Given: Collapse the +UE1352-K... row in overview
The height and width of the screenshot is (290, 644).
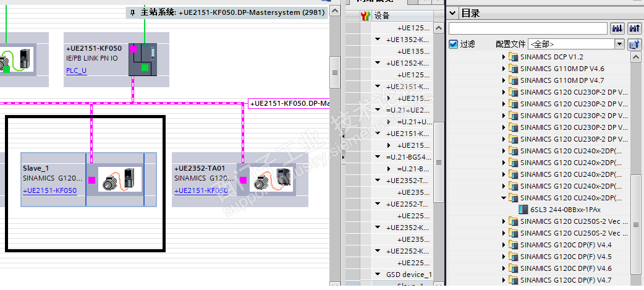Looking at the screenshot, I should tap(378, 40).
